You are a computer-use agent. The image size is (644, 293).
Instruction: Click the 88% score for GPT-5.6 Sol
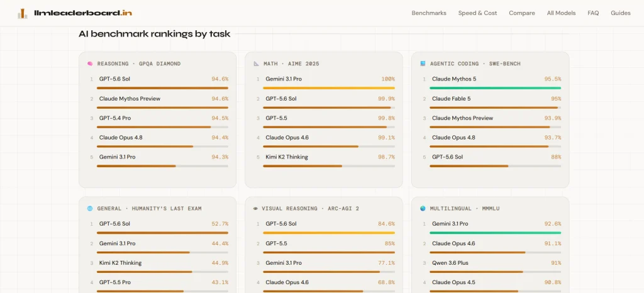click(x=556, y=157)
